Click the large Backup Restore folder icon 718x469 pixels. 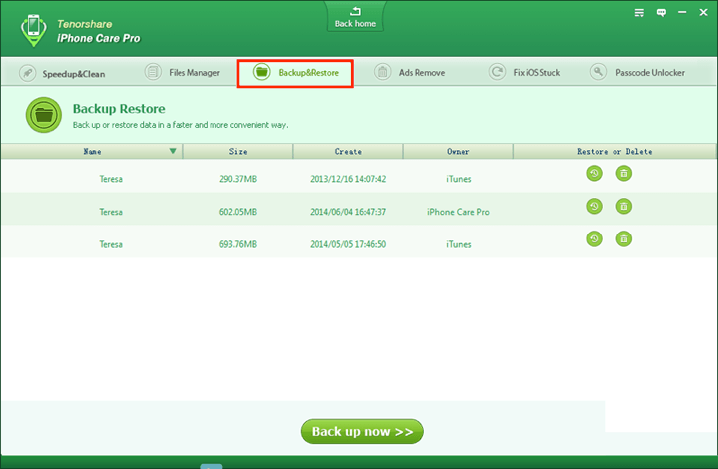pyautogui.click(x=44, y=115)
